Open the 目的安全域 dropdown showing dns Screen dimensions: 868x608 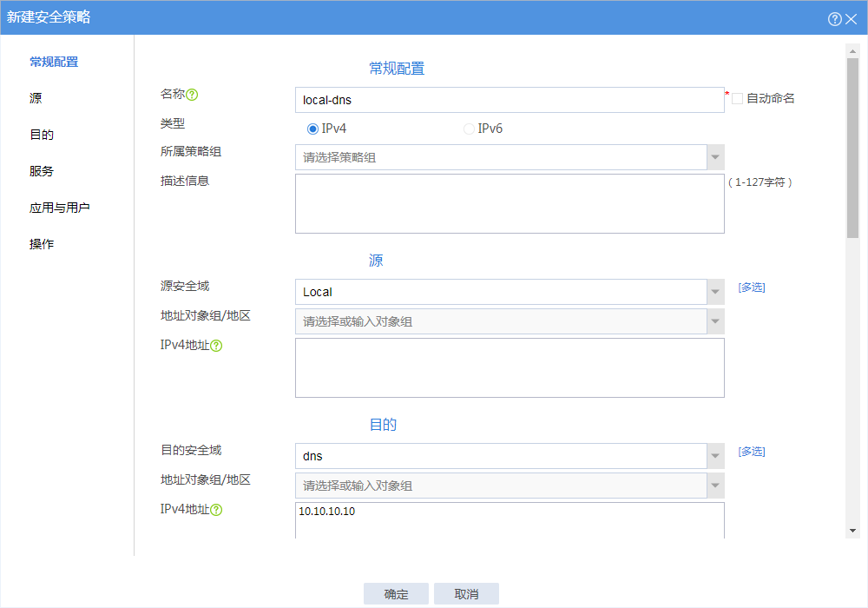715,456
